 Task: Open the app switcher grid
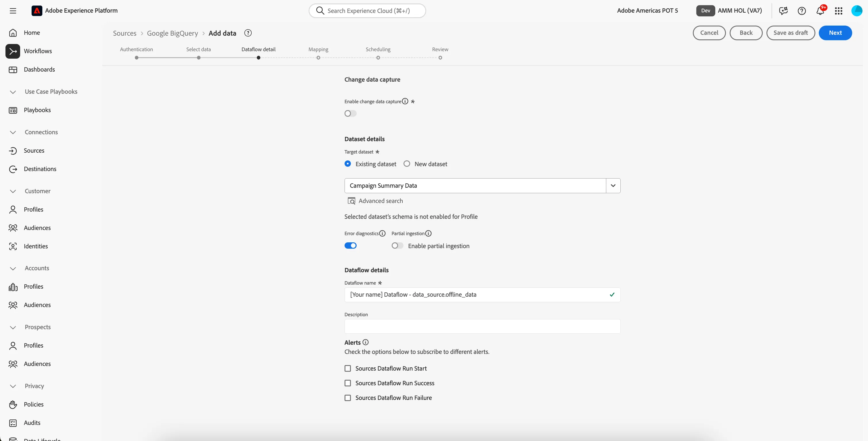coord(838,11)
